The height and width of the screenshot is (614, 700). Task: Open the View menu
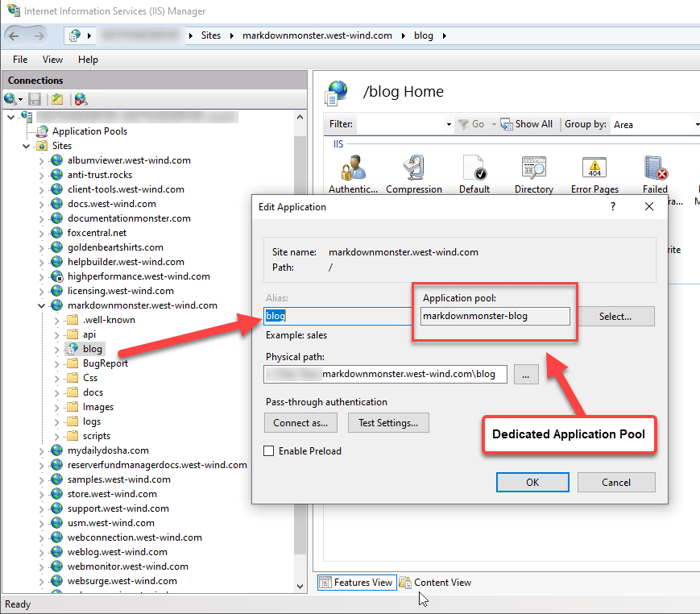pos(52,60)
